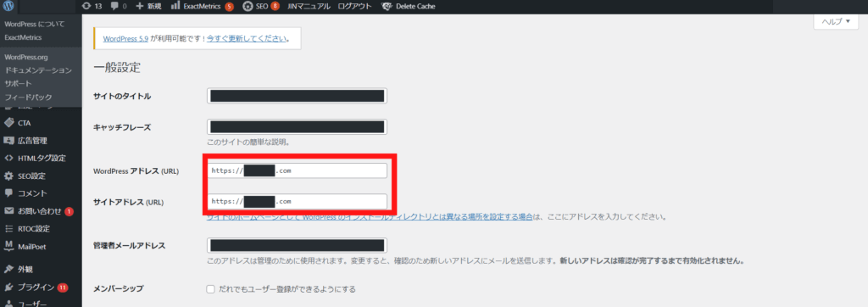The width and height of the screenshot is (868, 307).
Task: Open フィードバック menu item
Action: [x=28, y=97]
